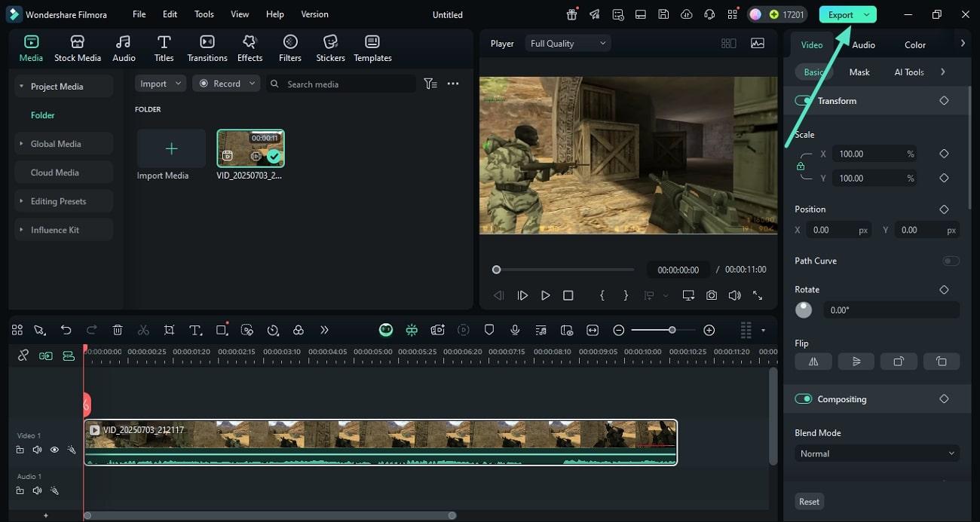Select the VID_20250703 media thumbnail

pos(250,148)
